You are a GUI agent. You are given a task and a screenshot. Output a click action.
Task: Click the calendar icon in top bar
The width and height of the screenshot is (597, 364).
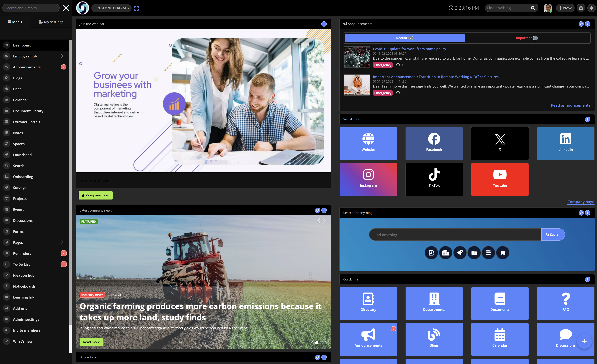point(581,8)
